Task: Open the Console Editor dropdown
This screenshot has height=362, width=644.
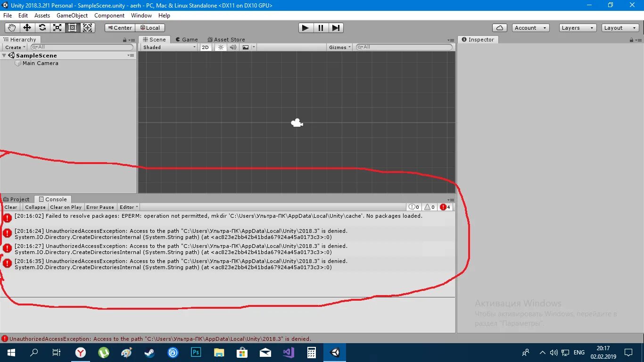Action: (129, 207)
